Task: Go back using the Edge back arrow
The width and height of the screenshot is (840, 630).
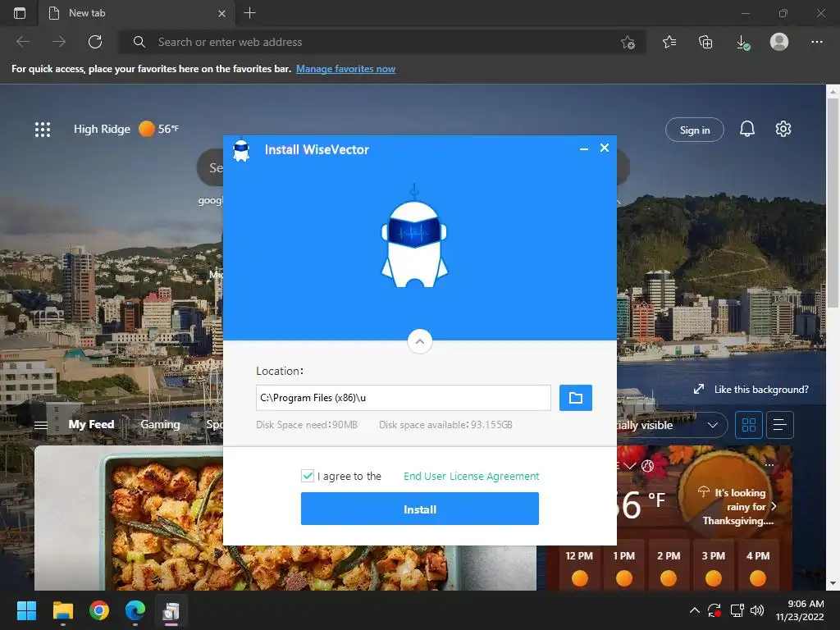Action: pos(23,42)
